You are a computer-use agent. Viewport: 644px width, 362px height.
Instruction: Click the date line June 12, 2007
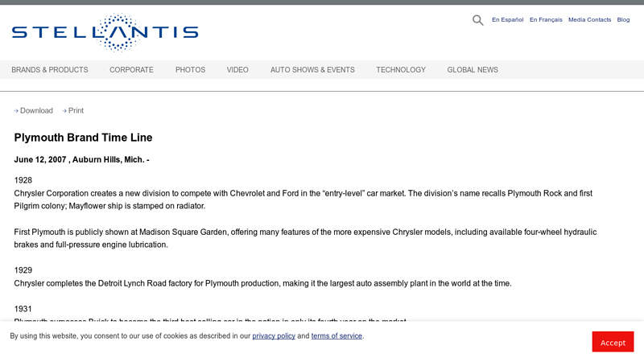pyautogui.click(x=81, y=159)
